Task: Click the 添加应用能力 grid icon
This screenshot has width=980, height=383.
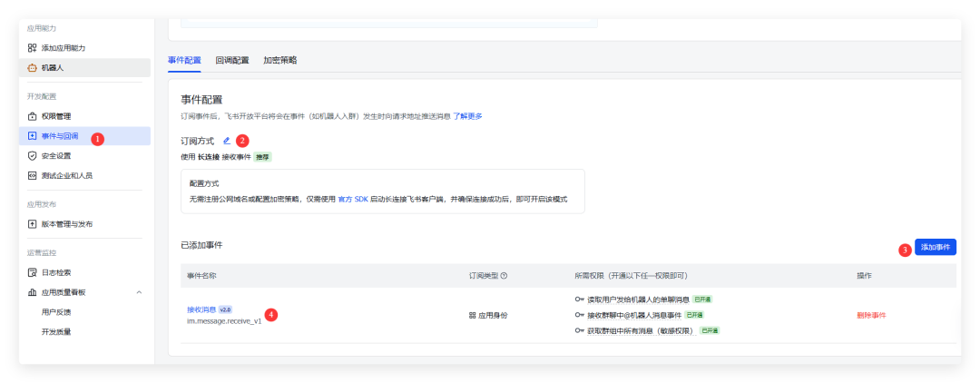Action: tap(32, 48)
